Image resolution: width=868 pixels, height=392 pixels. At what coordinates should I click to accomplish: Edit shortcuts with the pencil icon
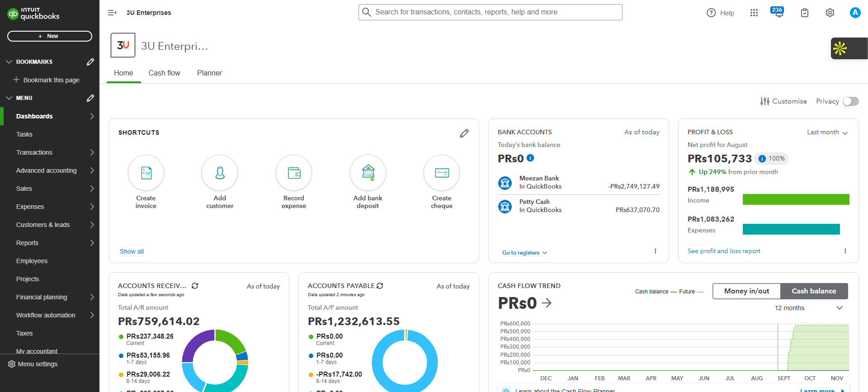click(464, 133)
